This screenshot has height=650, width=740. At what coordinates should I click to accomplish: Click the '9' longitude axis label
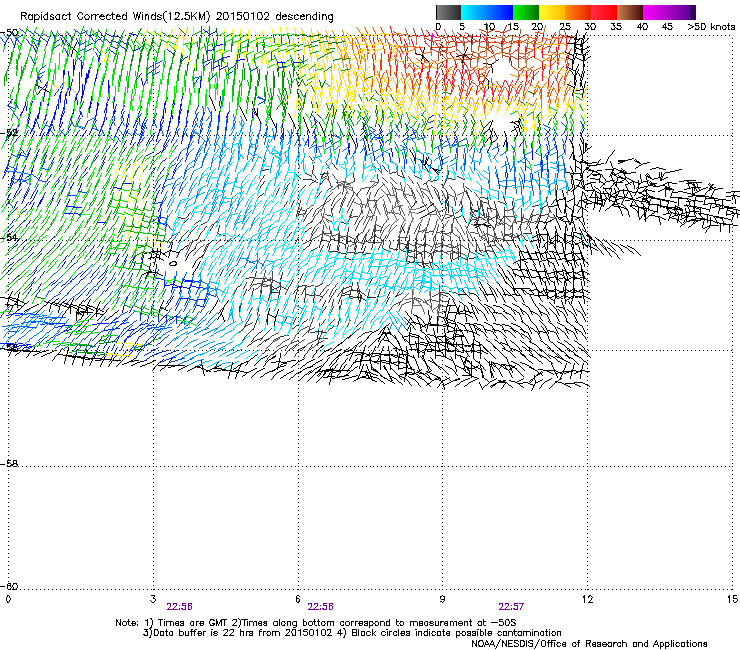pos(442,599)
